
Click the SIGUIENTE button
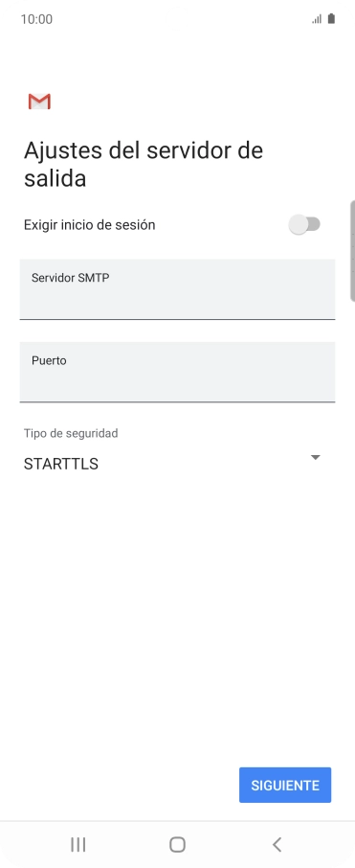click(285, 785)
